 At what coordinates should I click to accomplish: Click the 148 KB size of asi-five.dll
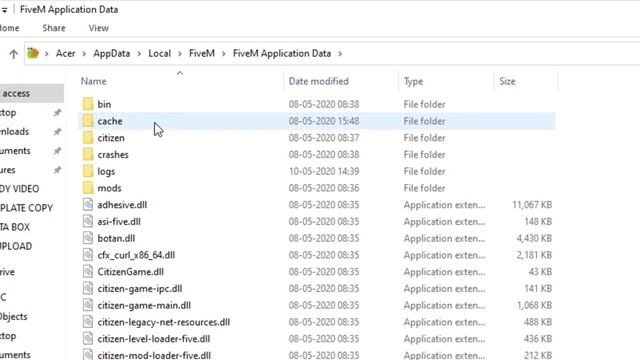(x=538, y=221)
